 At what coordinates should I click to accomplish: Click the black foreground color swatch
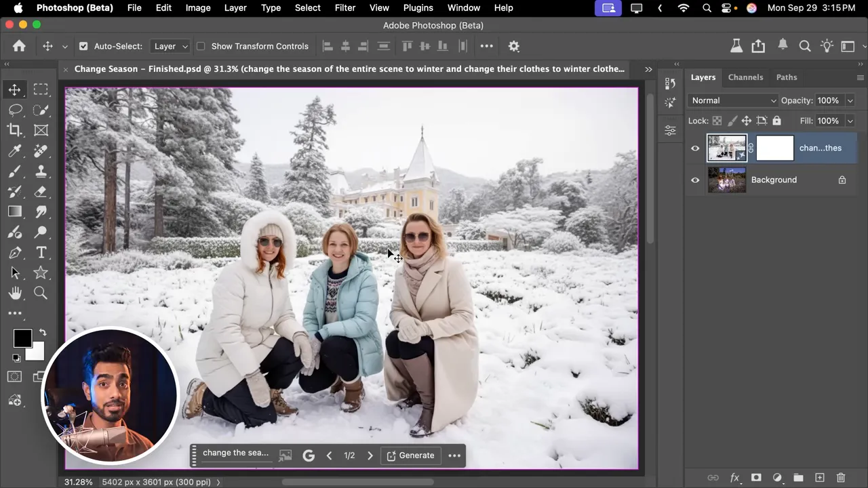tap(22, 338)
